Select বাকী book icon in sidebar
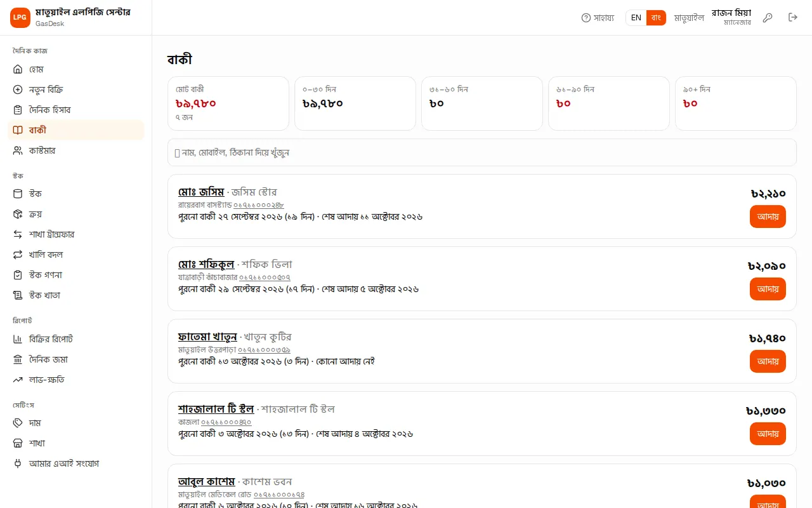 (x=76, y=130)
